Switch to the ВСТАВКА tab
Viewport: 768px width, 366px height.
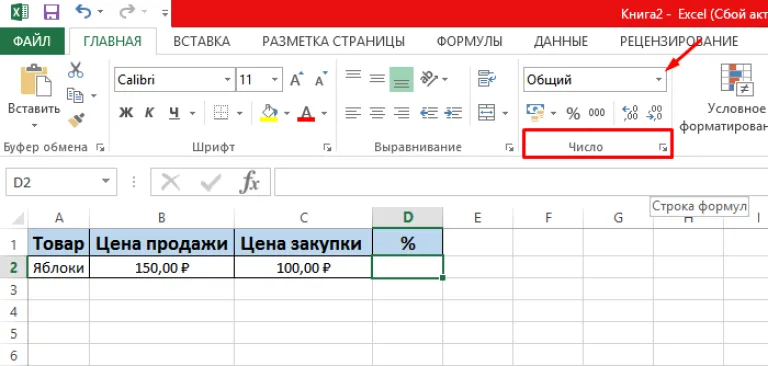pos(202,42)
